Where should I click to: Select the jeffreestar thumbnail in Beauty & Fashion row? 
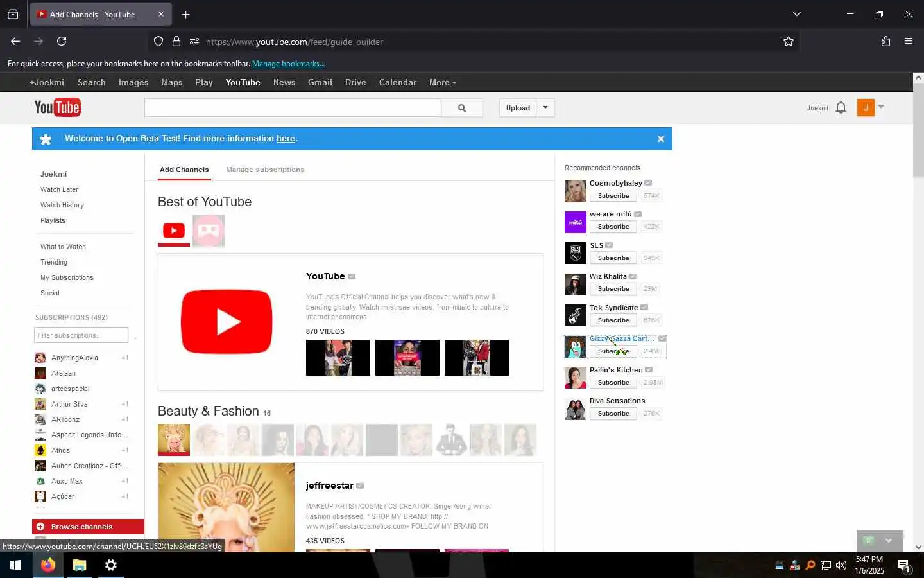(174, 440)
